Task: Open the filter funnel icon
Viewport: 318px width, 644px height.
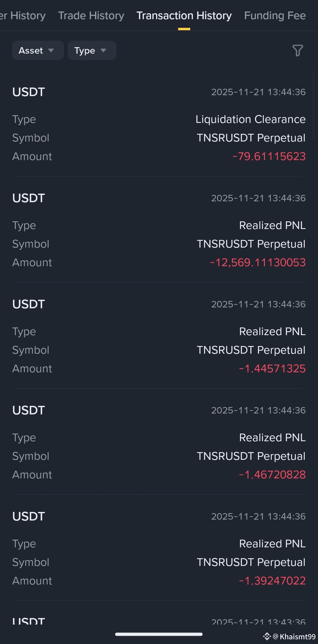Action: click(x=297, y=51)
